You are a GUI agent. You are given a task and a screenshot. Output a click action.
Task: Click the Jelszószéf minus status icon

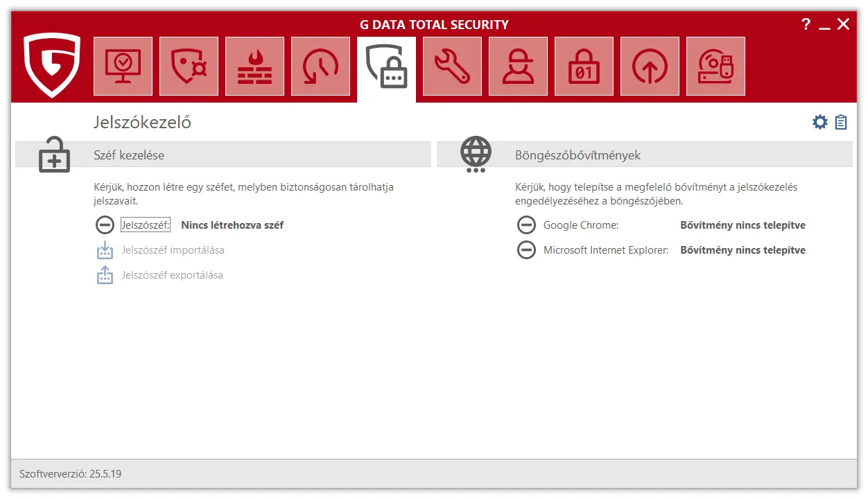[105, 225]
